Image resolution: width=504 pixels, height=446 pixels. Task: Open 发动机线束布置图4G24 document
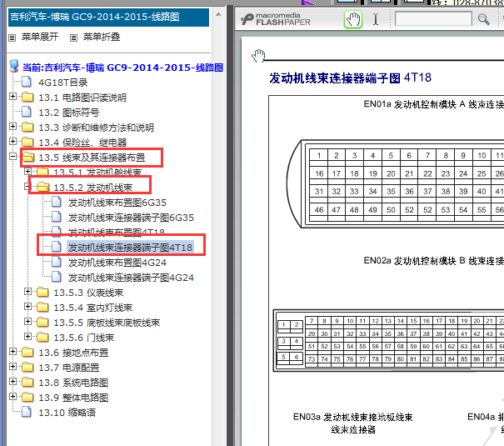coord(117,263)
